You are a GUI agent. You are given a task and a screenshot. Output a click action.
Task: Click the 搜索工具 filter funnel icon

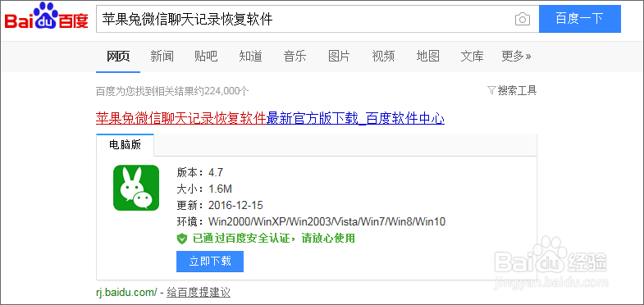491,90
